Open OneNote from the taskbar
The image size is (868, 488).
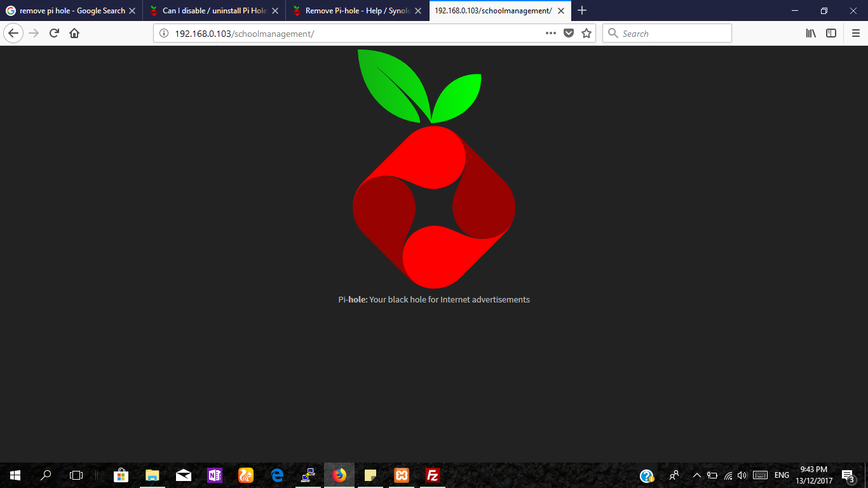pos(215,475)
